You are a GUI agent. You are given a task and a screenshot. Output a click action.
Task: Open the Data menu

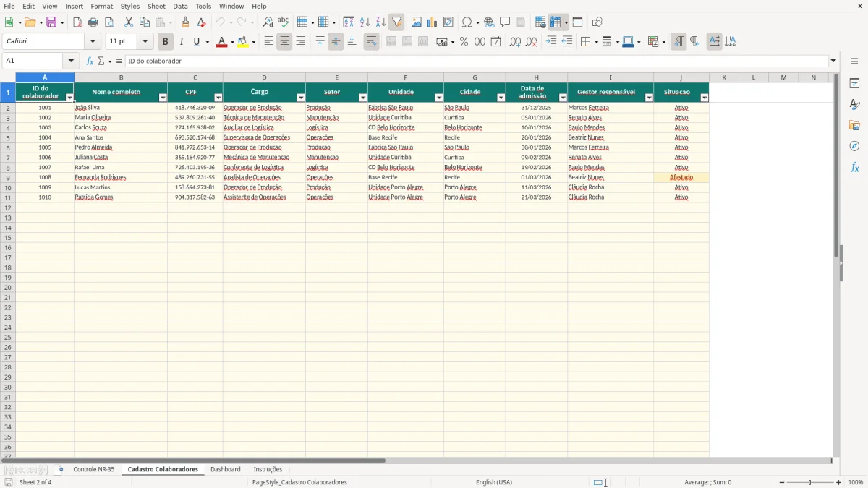[180, 6]
